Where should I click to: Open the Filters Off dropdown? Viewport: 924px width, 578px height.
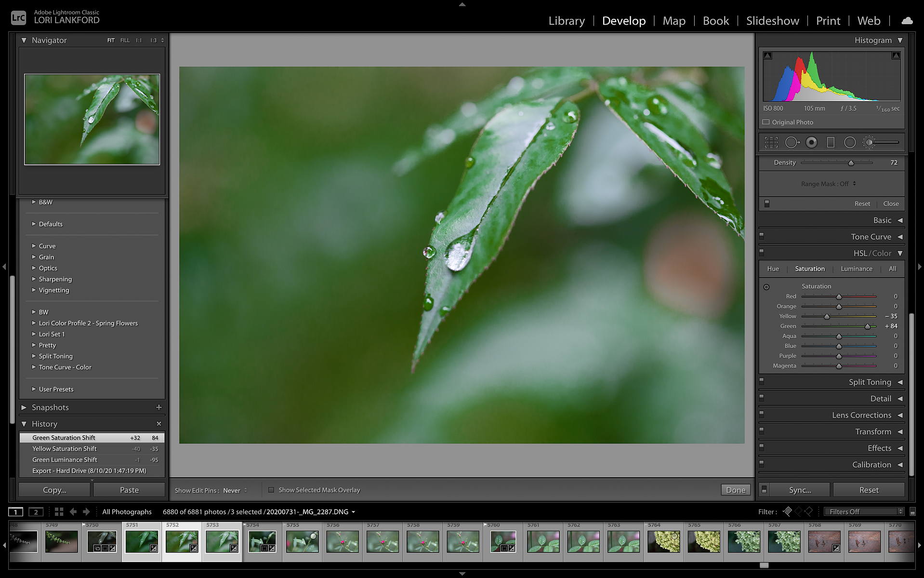(x=864, y=511)
